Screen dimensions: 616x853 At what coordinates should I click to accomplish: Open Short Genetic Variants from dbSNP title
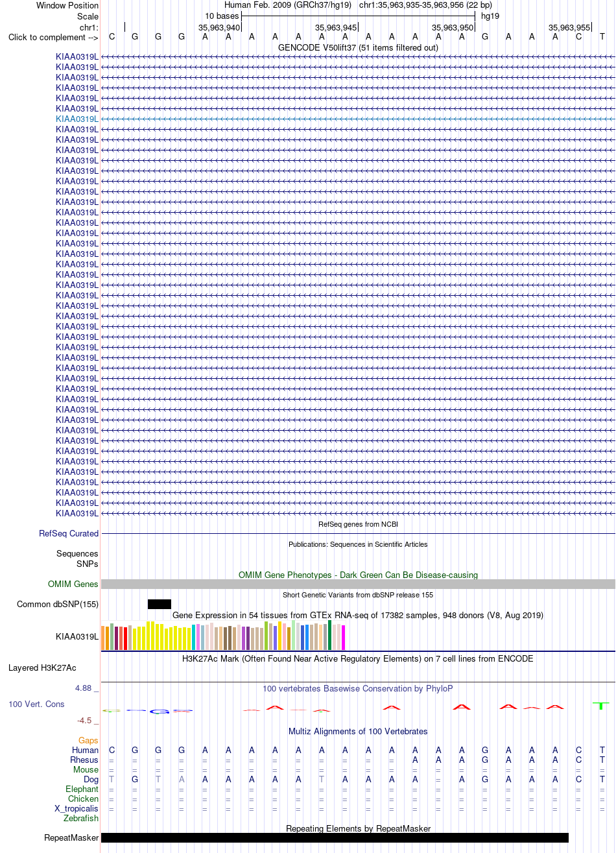pos(358,595)
